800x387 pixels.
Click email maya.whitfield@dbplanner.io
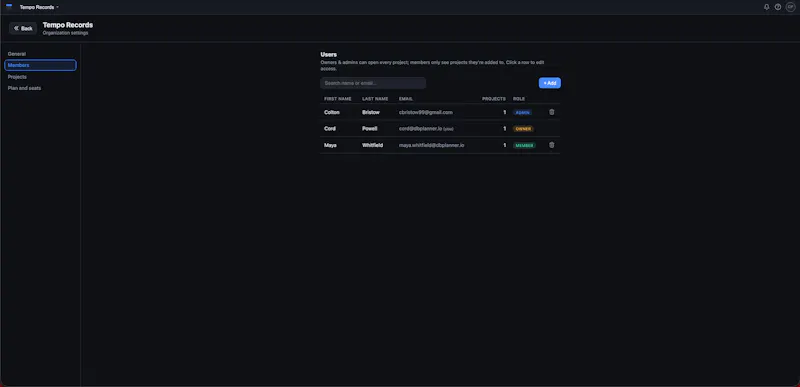point(432,145)
